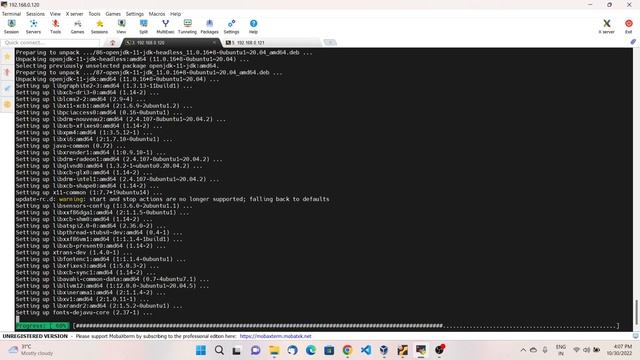Viewport: 640px width, 360px height.
Task: Show hidden tray icons chevron
Action: [523, 350]
